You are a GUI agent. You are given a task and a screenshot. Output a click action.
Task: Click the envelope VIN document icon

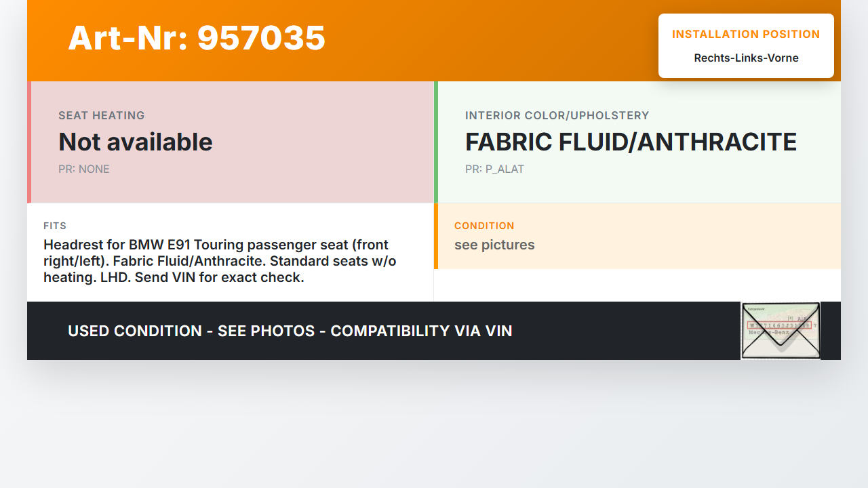pyautogui.click(x=781, y=330)
